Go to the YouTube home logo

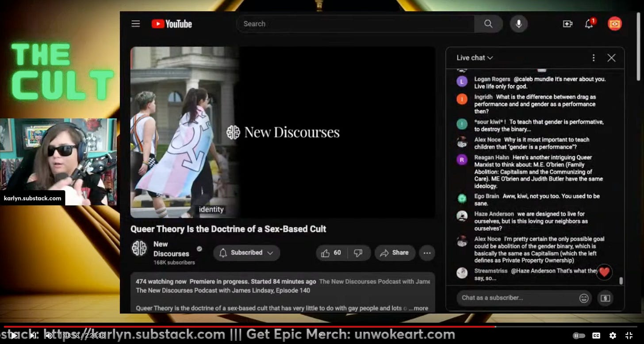pos(172,24)
